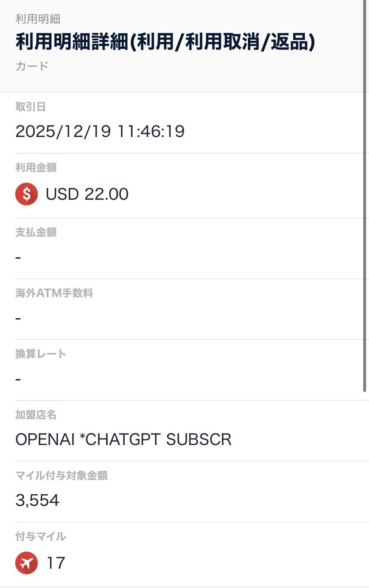Click the 海外ATM手数料 field label
This screenshot has width=369, height=588.
[54, 293]
